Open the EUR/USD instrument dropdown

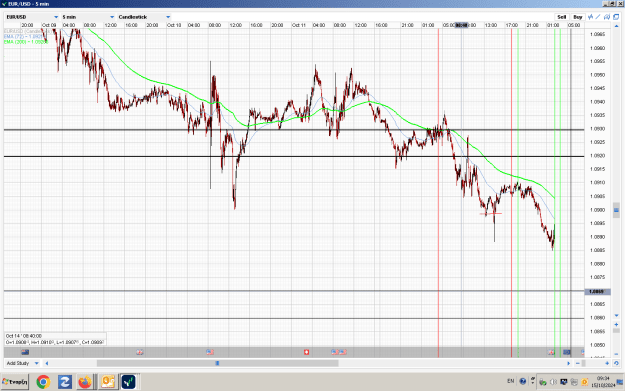click(32, 17)
